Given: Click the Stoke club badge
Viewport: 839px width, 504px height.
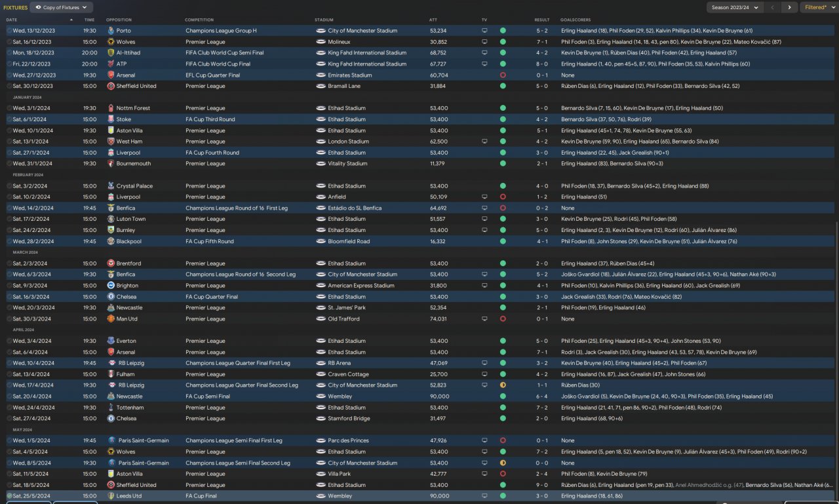Looking at the screenshot, I should pyautogui.click(x=111, y=119).
